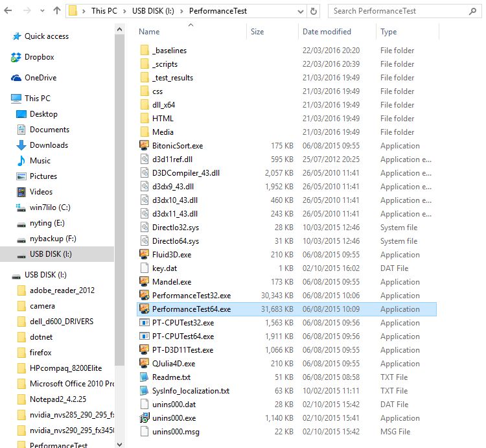Click the Music note icon
This screenshot has width=486, height=448.
21,161
